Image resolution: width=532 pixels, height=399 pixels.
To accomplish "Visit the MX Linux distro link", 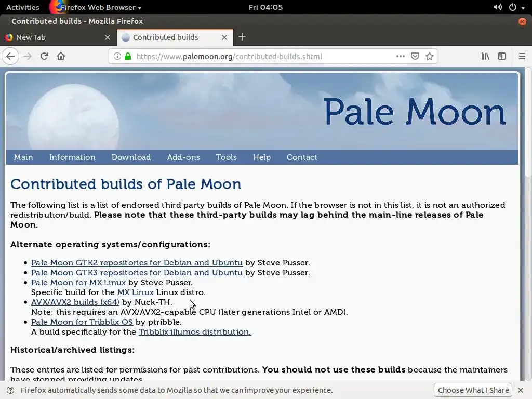I will coord(136,292).
